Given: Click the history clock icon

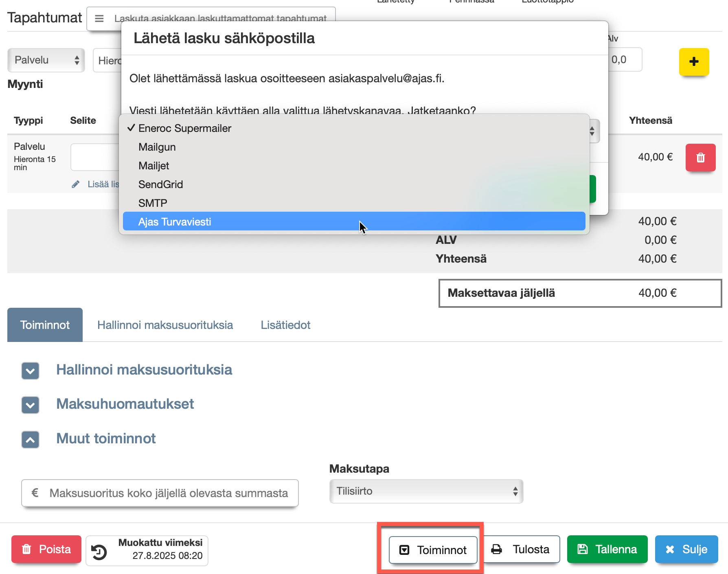Looking at the screenshot, I should click(x=99, y=552).
